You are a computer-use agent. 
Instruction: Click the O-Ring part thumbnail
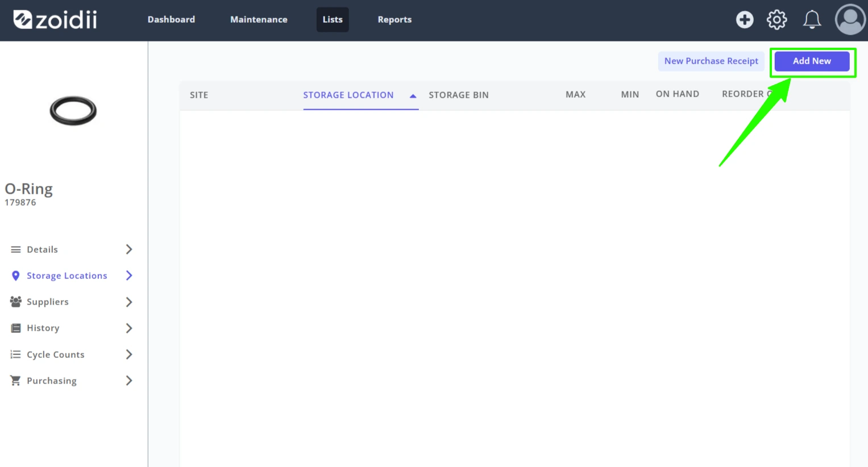pyautogui.click(x=73, y=110)
